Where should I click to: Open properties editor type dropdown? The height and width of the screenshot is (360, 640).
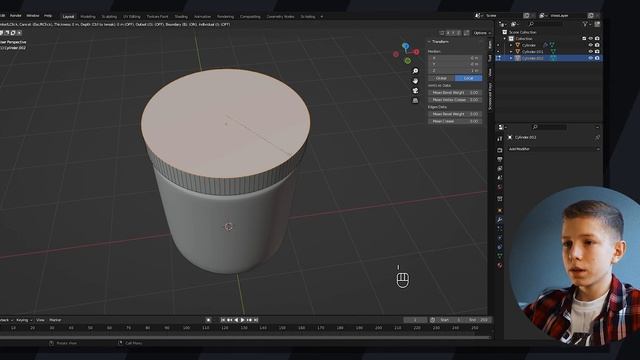pyautogui.click(x=501, y=127)
